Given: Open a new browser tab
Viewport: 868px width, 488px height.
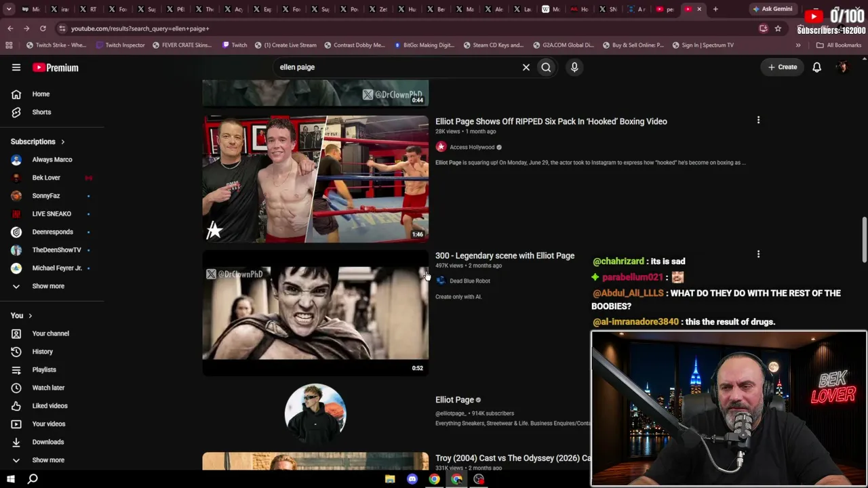Looking at the screenshot, I should click(x=715, y=9).
